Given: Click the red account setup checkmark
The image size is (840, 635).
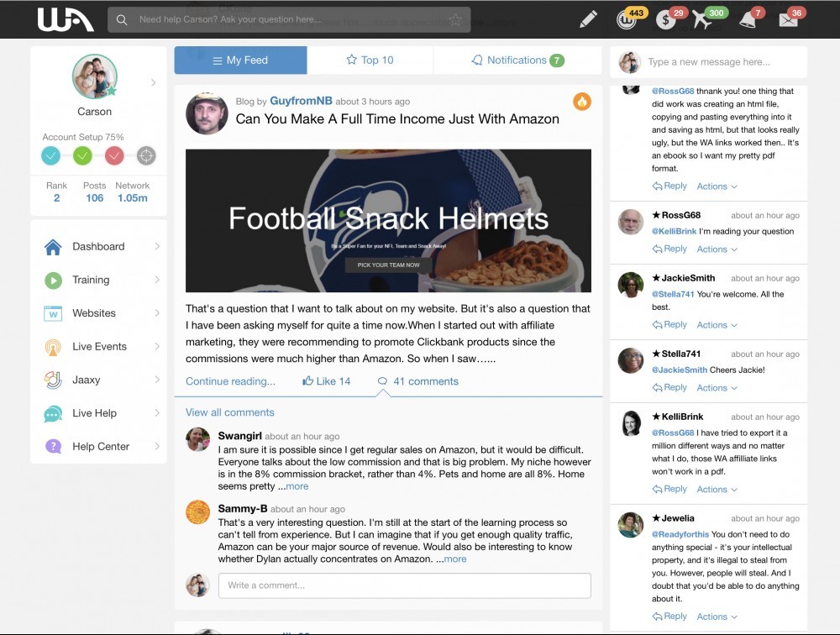Looking at the screenshot, I should [114, 156].
